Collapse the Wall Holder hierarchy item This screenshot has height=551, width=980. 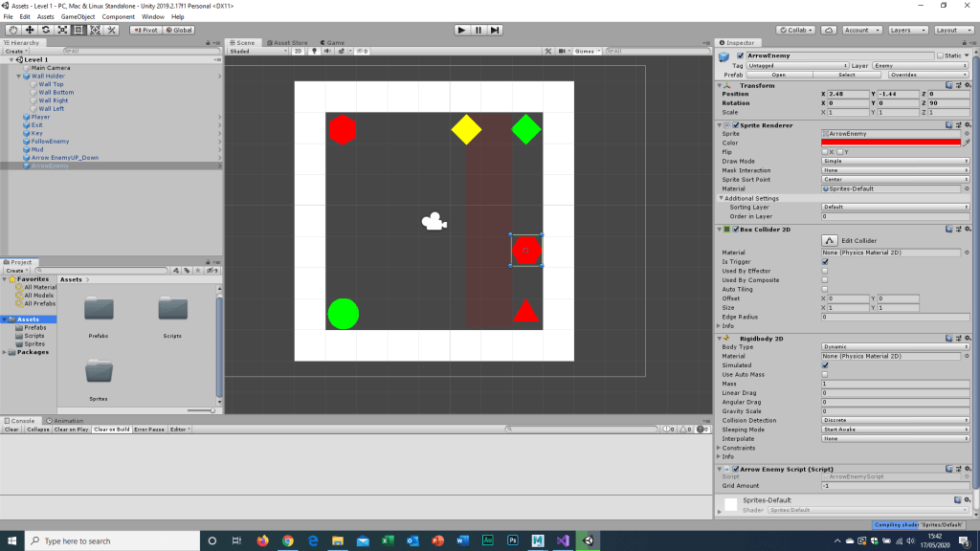[21, 77]
